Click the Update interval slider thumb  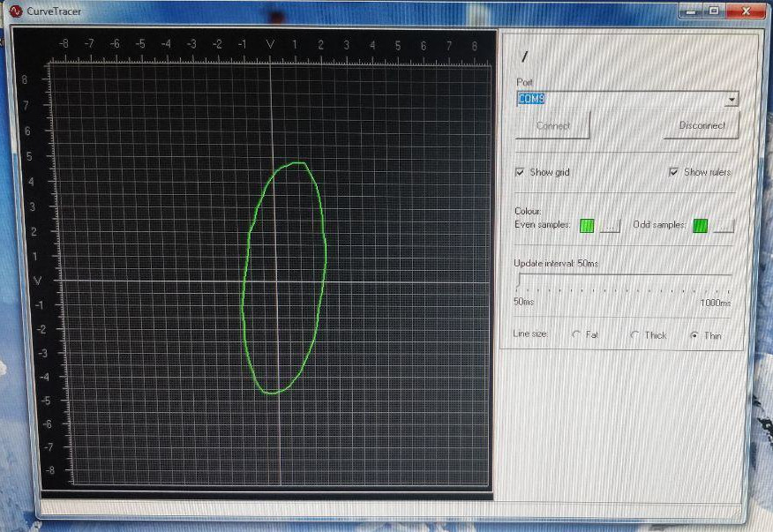click(519, 281)
